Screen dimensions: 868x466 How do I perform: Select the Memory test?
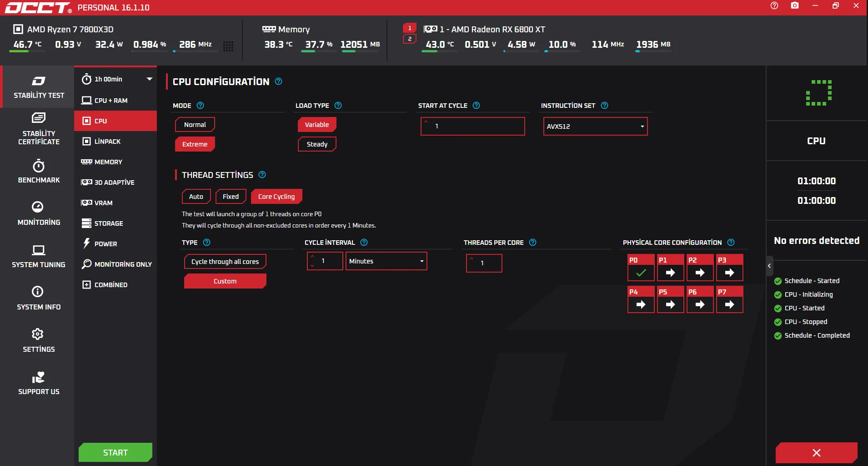click(x=115, y=162)
